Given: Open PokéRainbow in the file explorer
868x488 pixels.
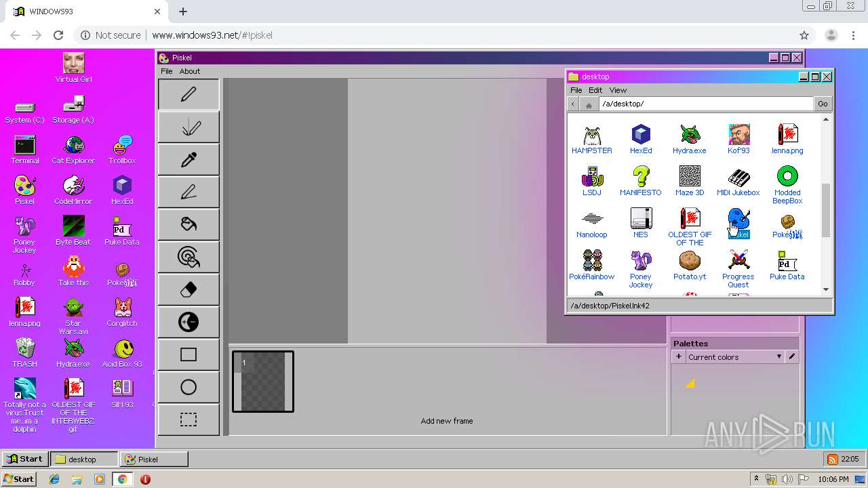Looking at the screenshot, I should coord(592,266).
